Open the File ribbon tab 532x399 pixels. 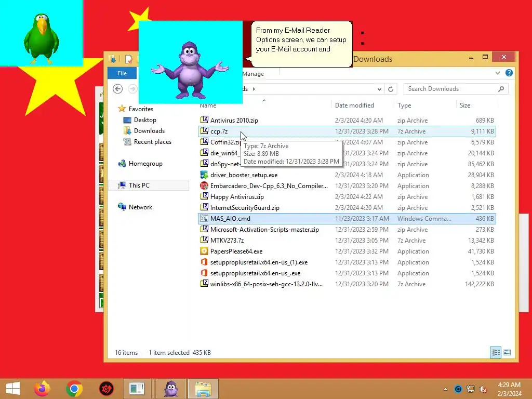click(122, 73)
